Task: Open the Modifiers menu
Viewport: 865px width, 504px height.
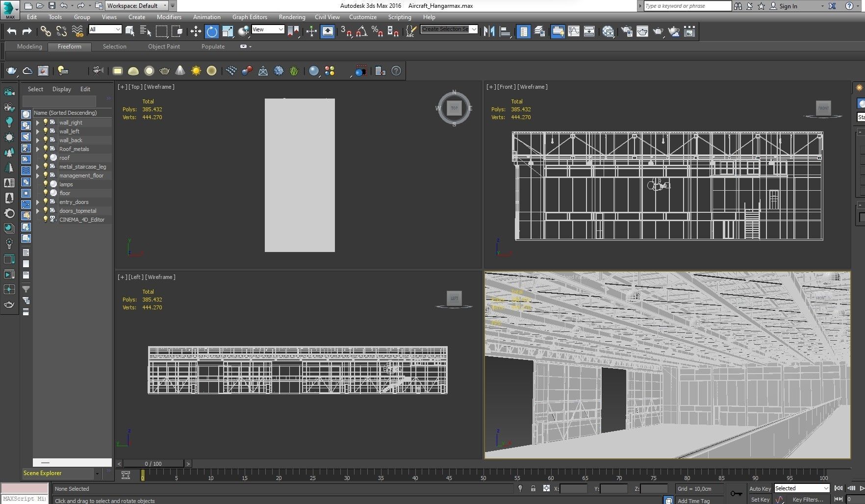Action: pyautogui.click(x=169, y=17)
